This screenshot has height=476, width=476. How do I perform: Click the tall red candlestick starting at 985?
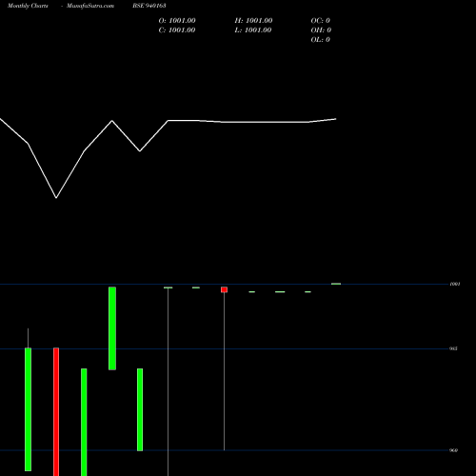56,412
